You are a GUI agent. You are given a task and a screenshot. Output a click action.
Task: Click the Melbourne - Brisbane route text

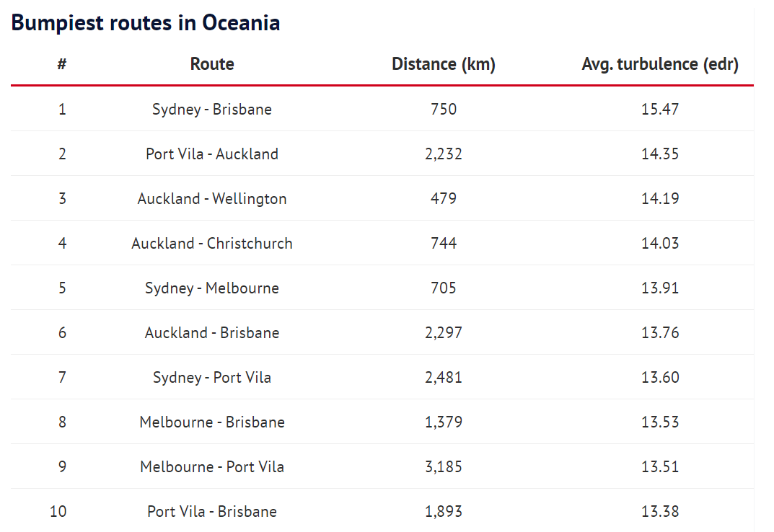pos(212,422)
